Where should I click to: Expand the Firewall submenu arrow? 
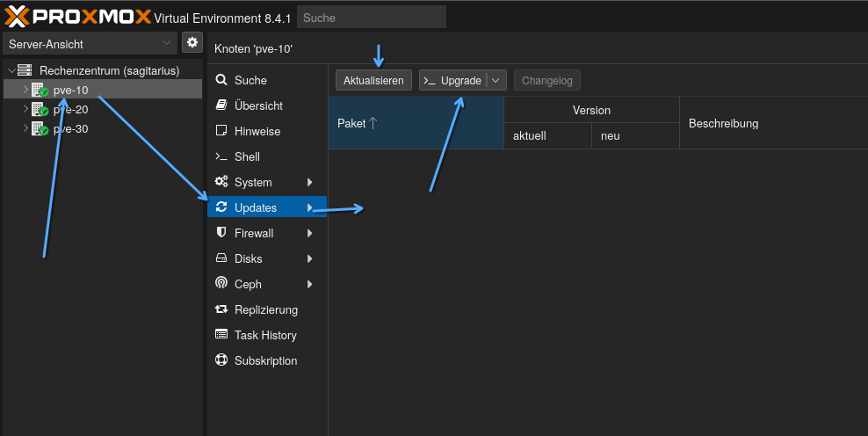(309, 233)
